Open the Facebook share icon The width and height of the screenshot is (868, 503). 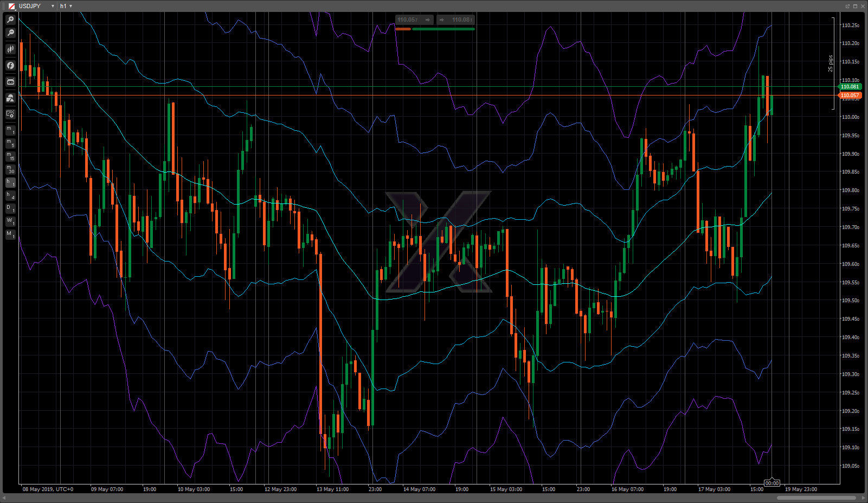[10, 65]
